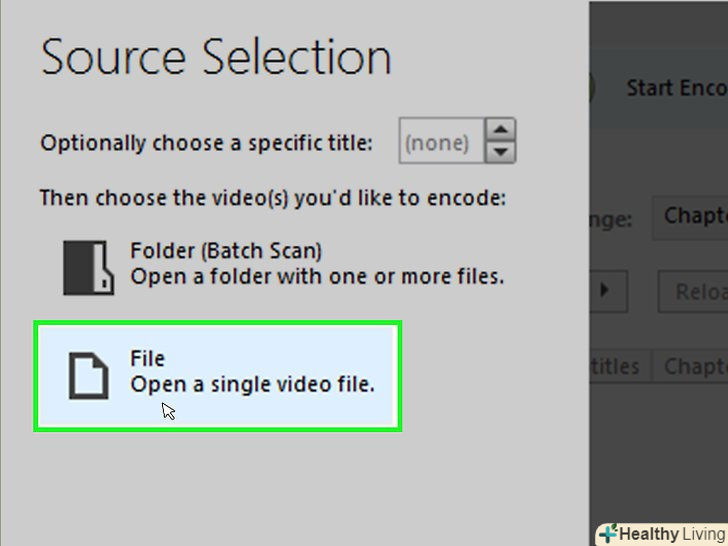This screenshot has height=546, width=728.
Task: Click the Start Encode button
Action: coord(675,88)
